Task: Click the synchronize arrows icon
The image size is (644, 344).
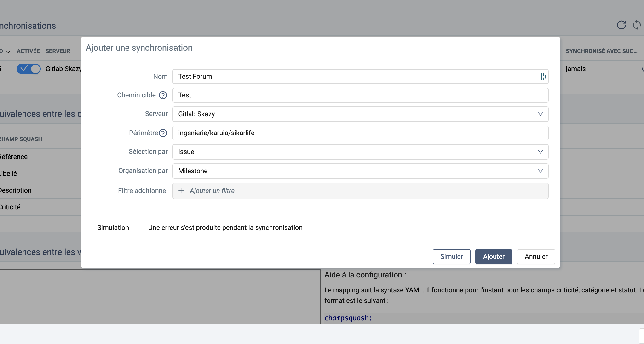Action: pyautogui.click(x=637, y=25)
